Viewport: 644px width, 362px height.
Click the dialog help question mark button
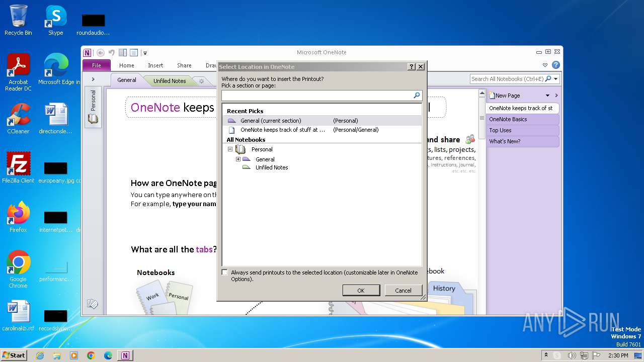click(411, 66)
